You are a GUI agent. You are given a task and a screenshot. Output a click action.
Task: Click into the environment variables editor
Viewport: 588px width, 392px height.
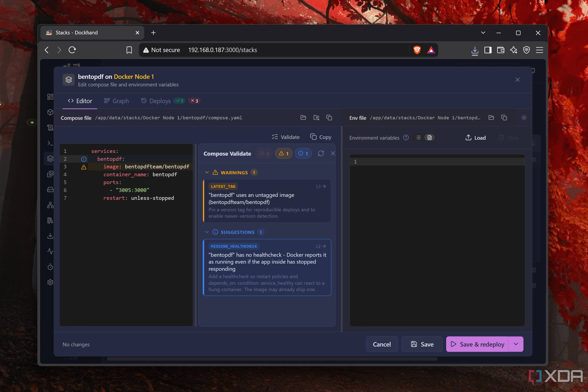(437, 240)
